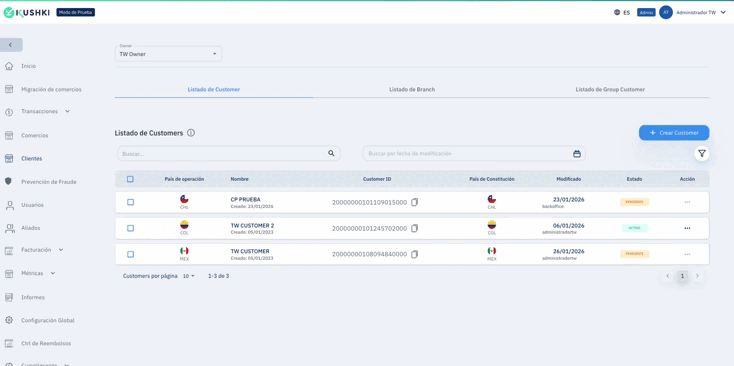The height and width of the screenshot is (366, 734).
Task: Switch to Listado de Branch tab
Action: coord(412,89)
